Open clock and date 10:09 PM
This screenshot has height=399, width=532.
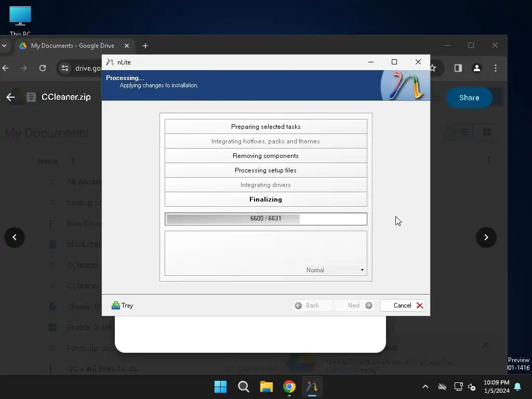[496, 387]
